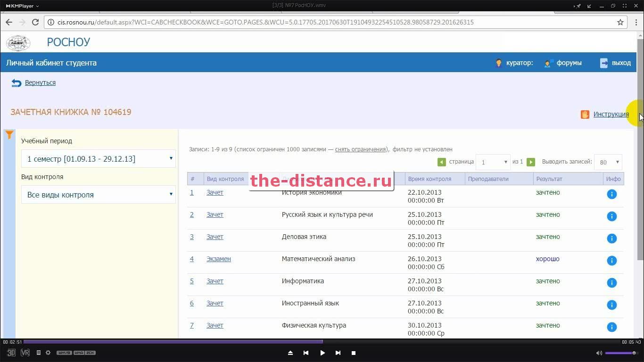
Task: Click the orange filter funnel icon
Action: point(9,135)
